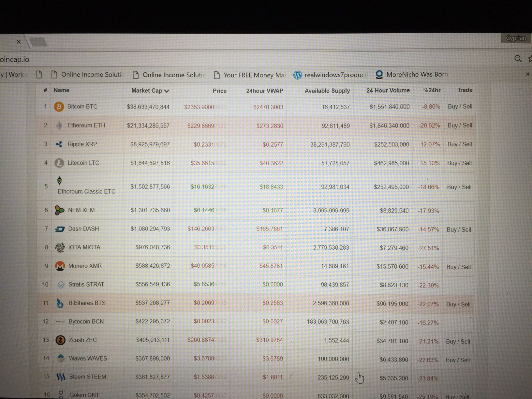Screen dimensions: 532x399
Task: Click the Dash DASH logo icon
Action: coord(60,229)
